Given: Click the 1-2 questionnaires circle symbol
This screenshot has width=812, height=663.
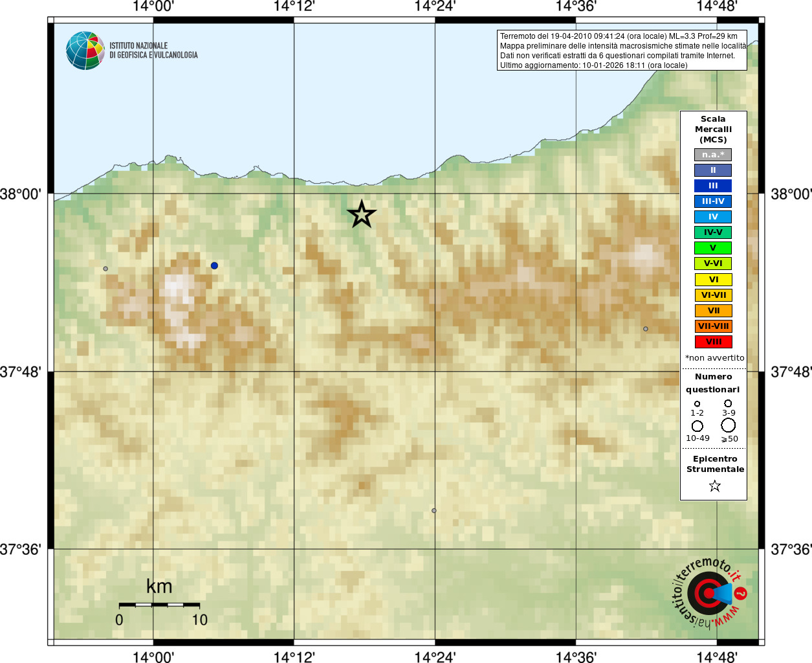Looking at the screenshot, I should [x=697, y=403].
